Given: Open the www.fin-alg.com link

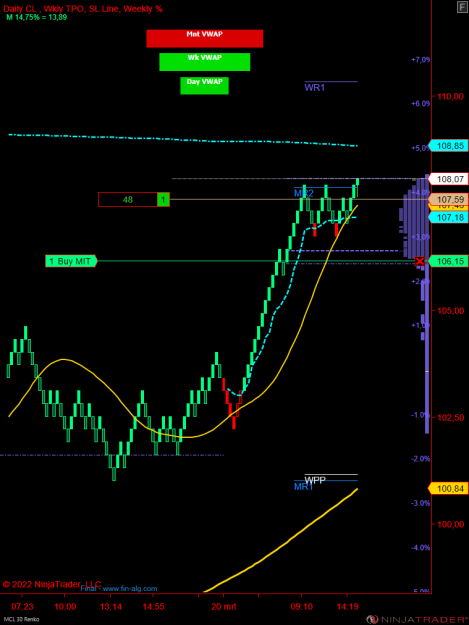Looking at the screenshot, I should pyautogui.click(x=130, y=589).
